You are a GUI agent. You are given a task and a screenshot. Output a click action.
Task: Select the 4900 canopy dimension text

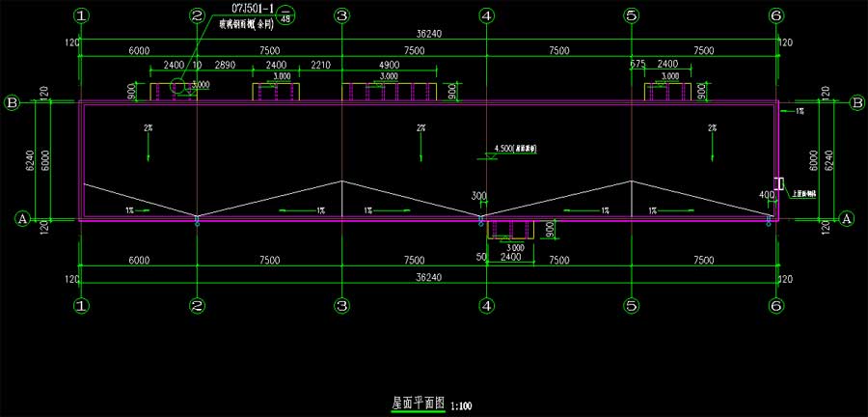[390, 65]
